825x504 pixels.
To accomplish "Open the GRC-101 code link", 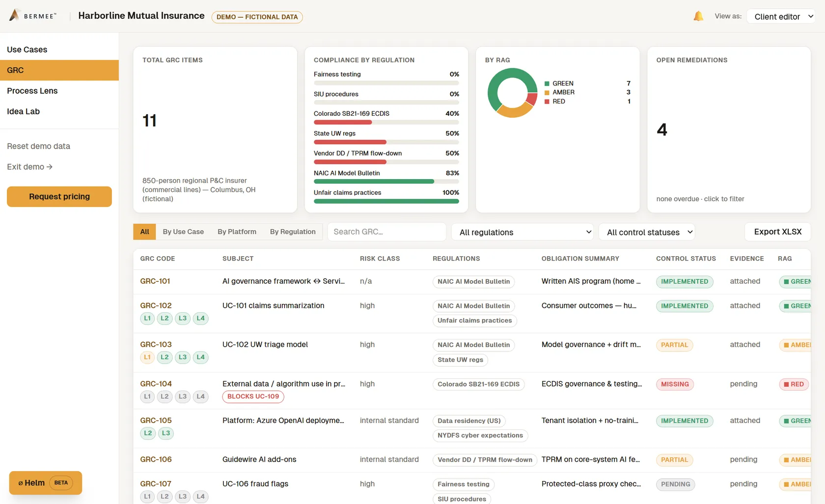I will (155, 281).
